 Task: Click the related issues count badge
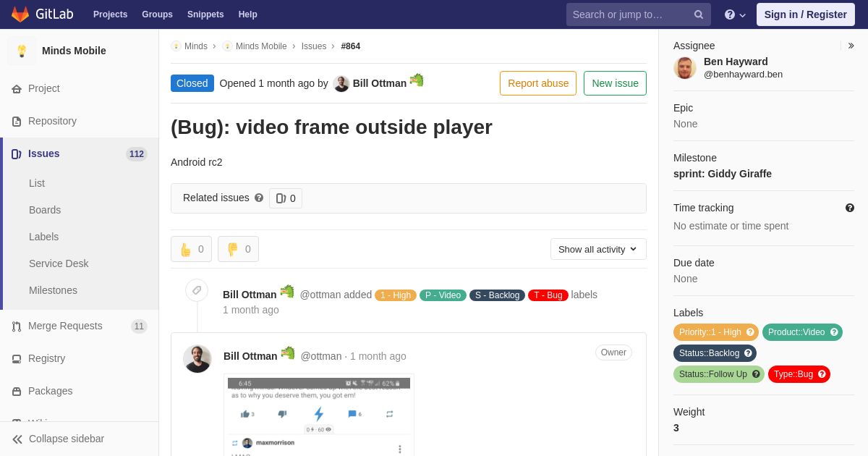286,198
